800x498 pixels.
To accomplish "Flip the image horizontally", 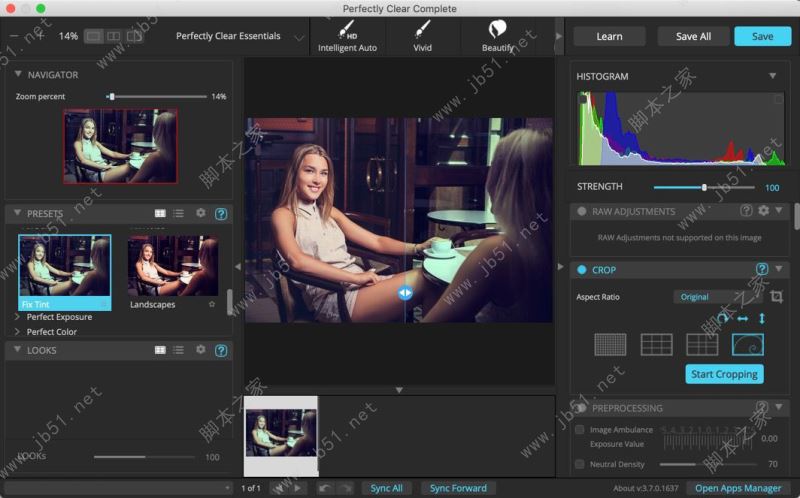I will 743,319.
